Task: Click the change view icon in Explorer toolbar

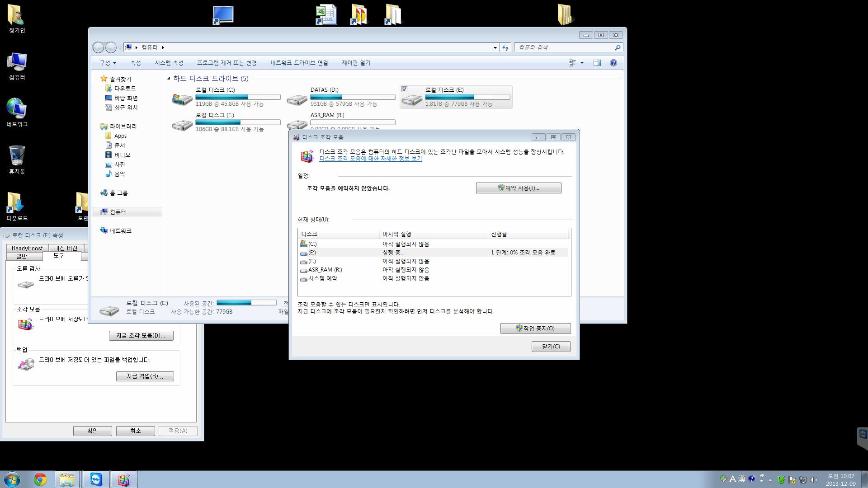Action: pyautogui.click(x=572, y=63)
